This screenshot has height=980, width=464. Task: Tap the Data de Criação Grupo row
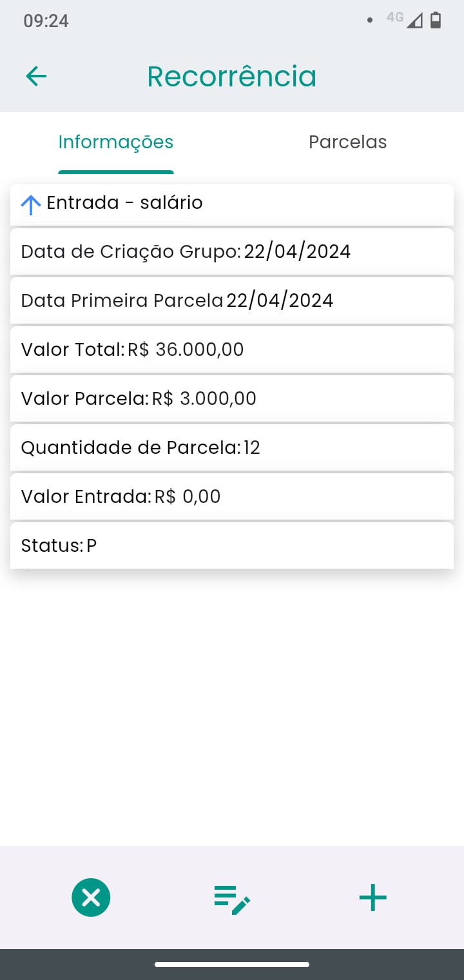[232, 251]
